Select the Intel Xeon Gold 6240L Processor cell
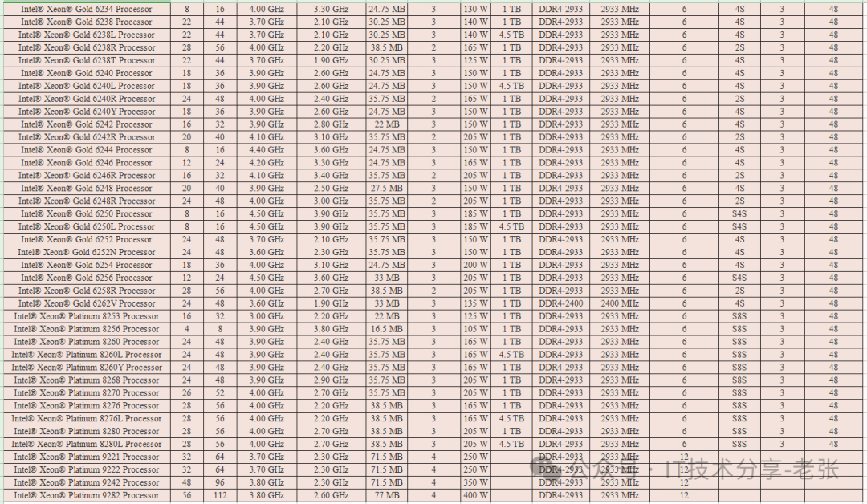The width and height of the screenshot is (867, 504). pyautogui.click(x=86, y=86)
